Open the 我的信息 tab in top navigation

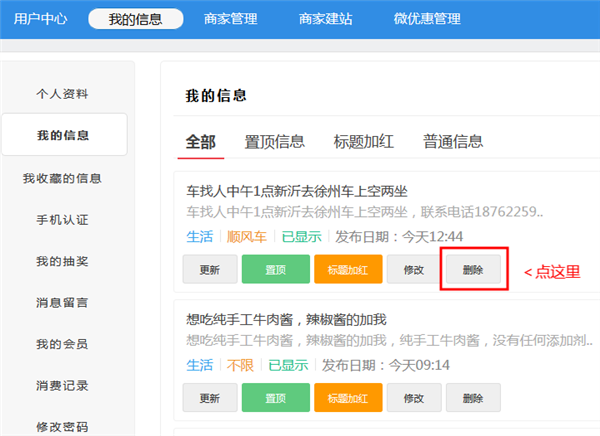[136, 18]
